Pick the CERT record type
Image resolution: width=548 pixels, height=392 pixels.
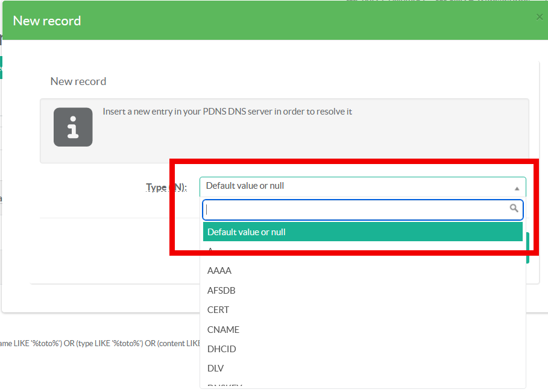point(218,310)
